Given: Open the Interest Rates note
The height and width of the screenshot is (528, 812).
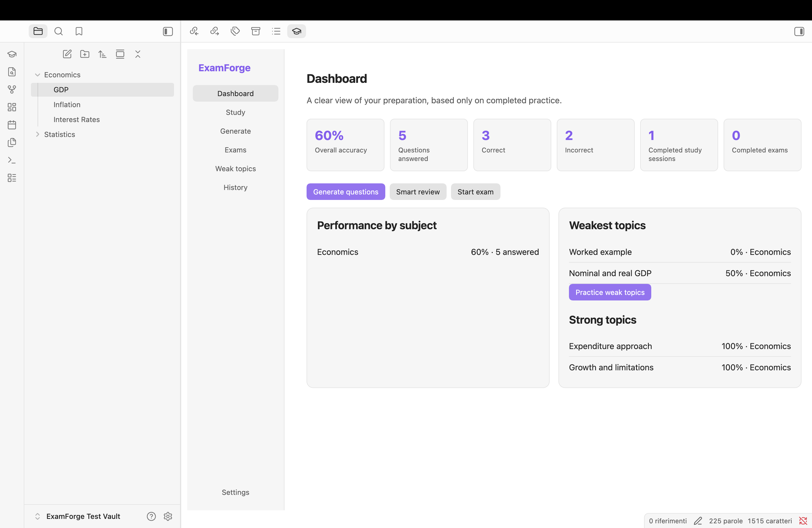Looking at the screenshot, I should click(77, 120).
